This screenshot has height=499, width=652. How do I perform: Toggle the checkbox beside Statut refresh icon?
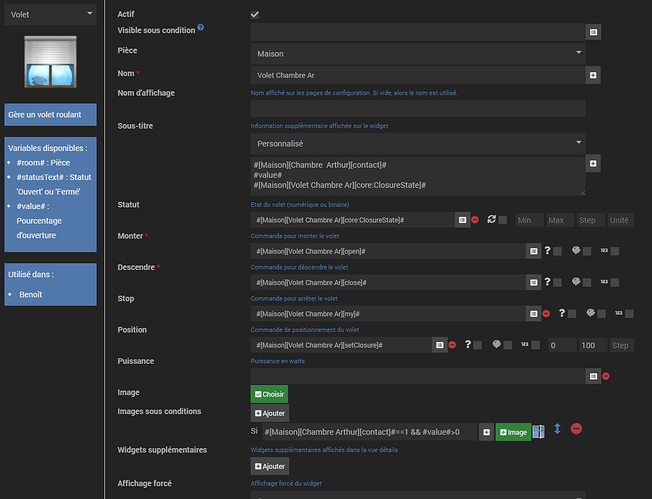[503, 220]
